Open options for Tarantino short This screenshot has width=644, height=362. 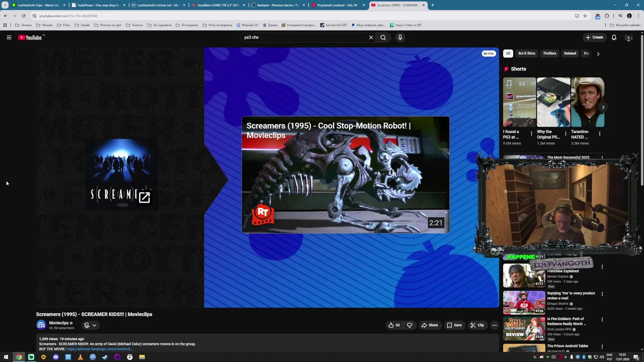coord(599,134)
